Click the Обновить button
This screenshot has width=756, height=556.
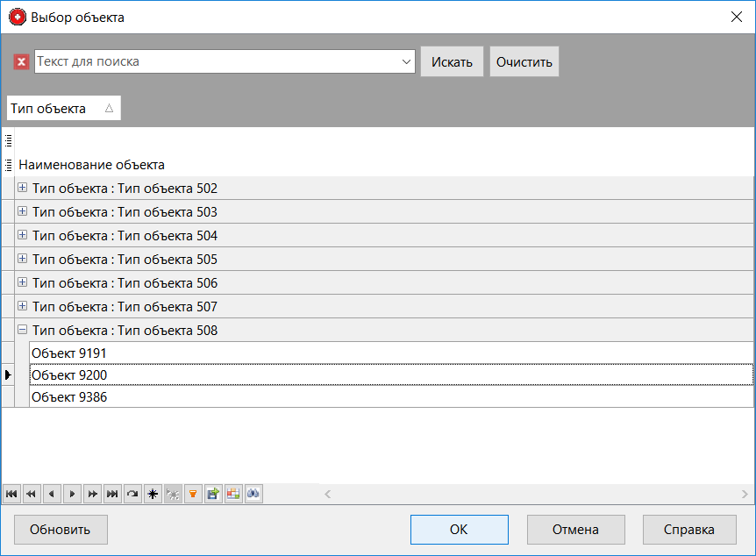coord(61,530)
